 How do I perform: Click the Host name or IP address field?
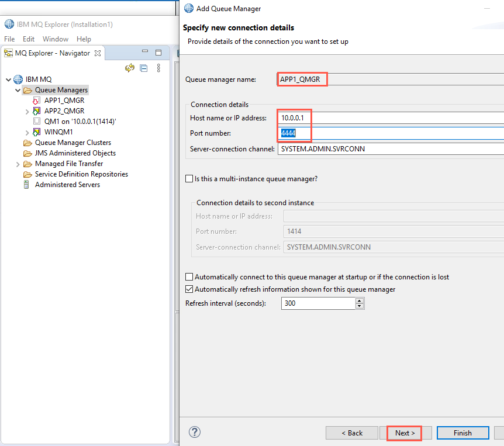[391, 118]
